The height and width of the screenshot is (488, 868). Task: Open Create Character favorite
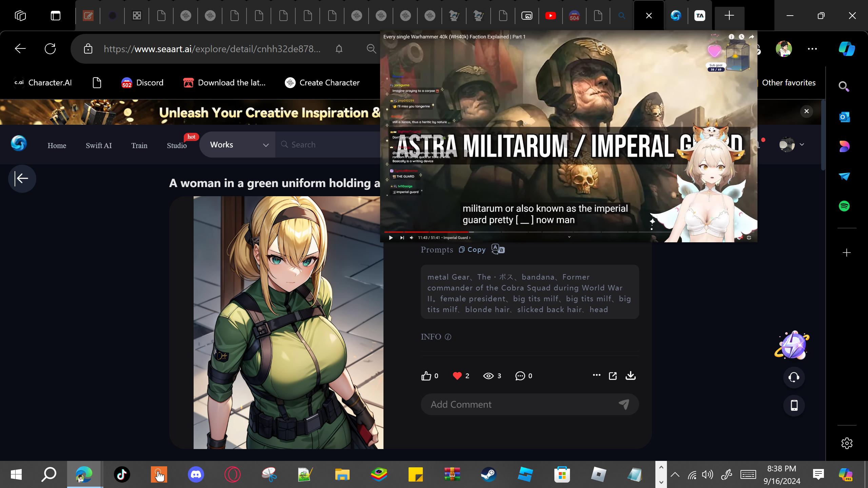322,83
